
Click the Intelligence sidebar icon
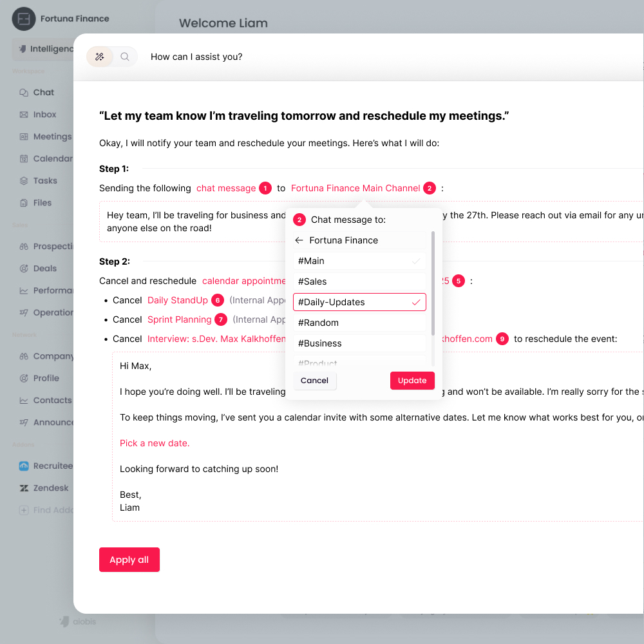tap(23, 49)
